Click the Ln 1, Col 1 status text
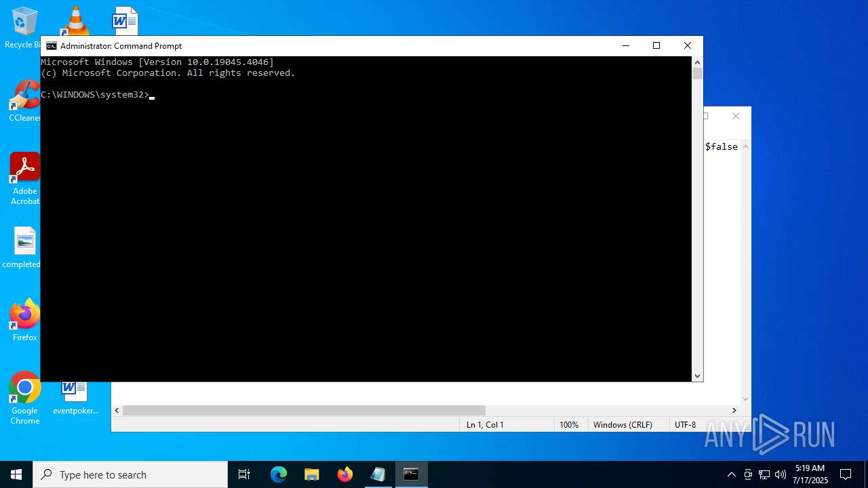 point(485,424)
